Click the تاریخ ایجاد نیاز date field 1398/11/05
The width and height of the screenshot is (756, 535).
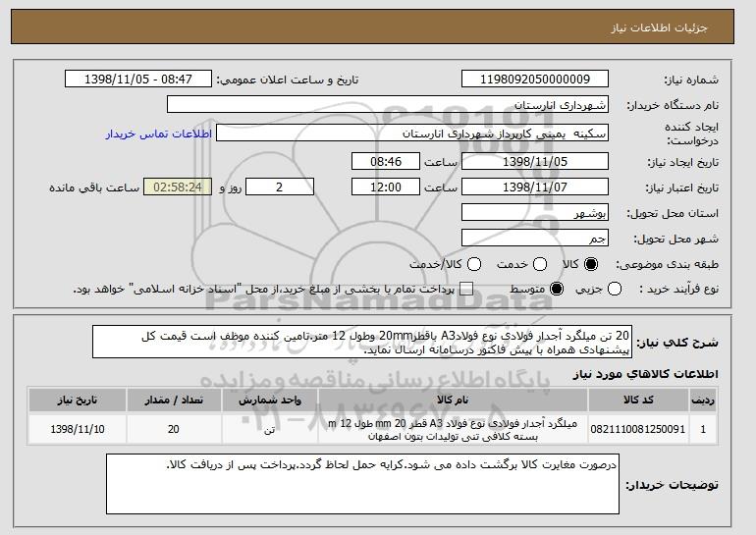click(x=535, y=161)
